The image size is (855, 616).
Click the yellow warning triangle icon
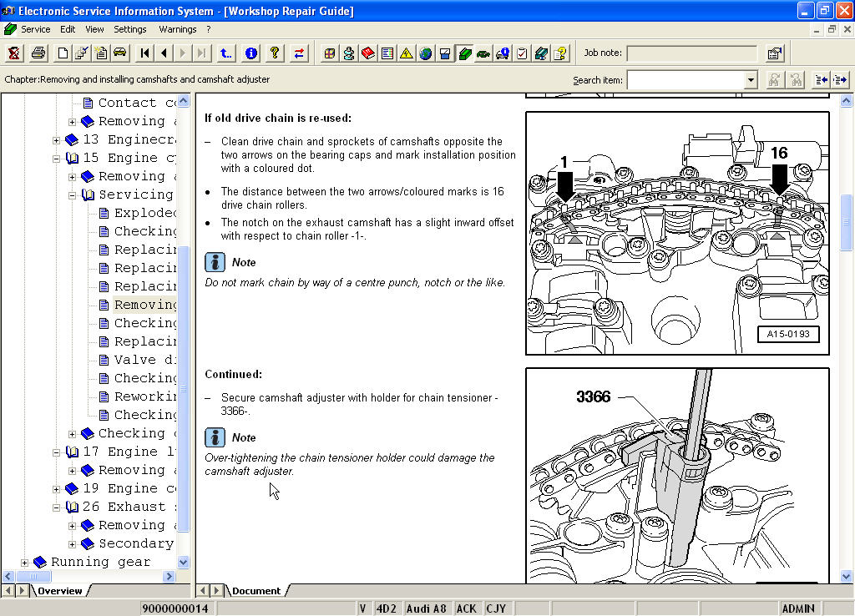coord(406,53)
